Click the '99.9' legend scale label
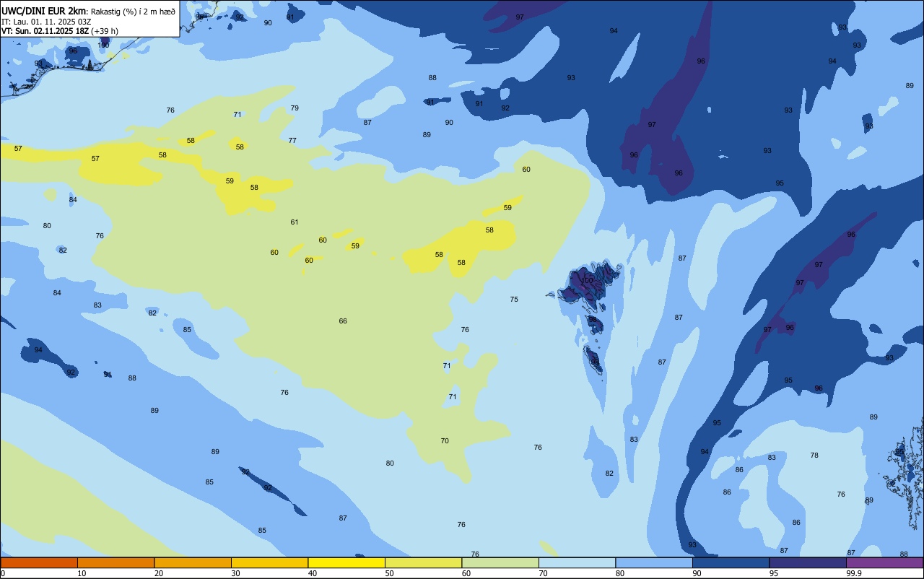924x579 pixels. tap(854, 573)
